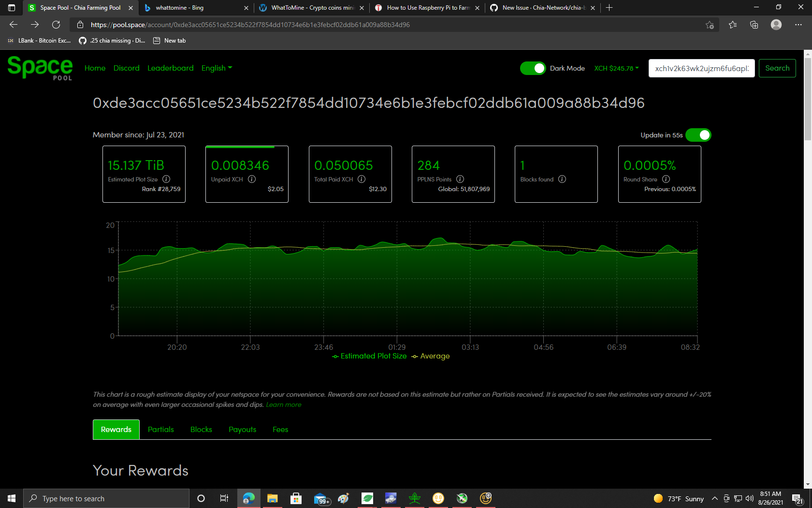Open File Explorer from taskbar
The width and height of the screenshot is (812, 508).
click(x=273, y=498)
